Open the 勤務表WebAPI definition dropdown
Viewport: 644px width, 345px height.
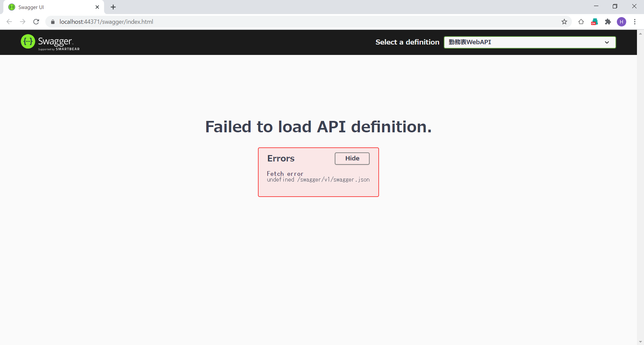click(x=529, y=42)
